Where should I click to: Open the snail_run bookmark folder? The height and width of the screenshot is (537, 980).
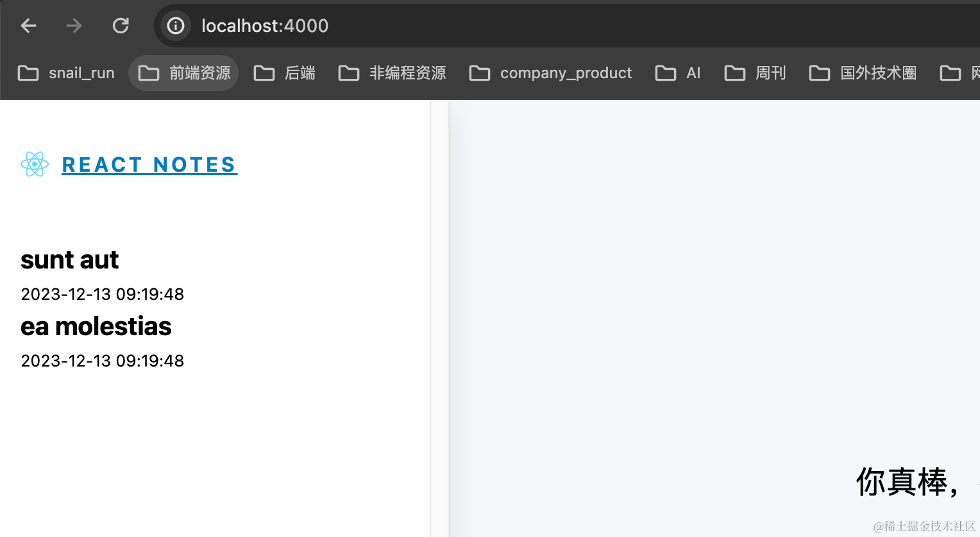66,73
